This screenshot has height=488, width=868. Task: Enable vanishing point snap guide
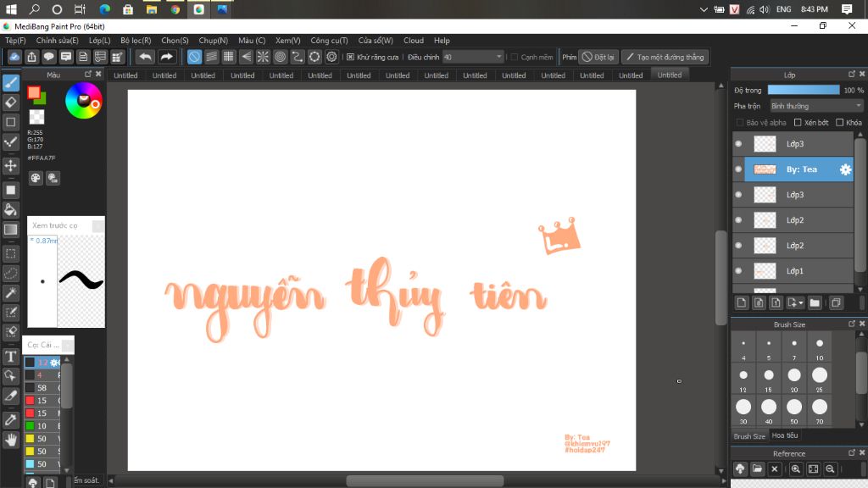pos(246,57)
